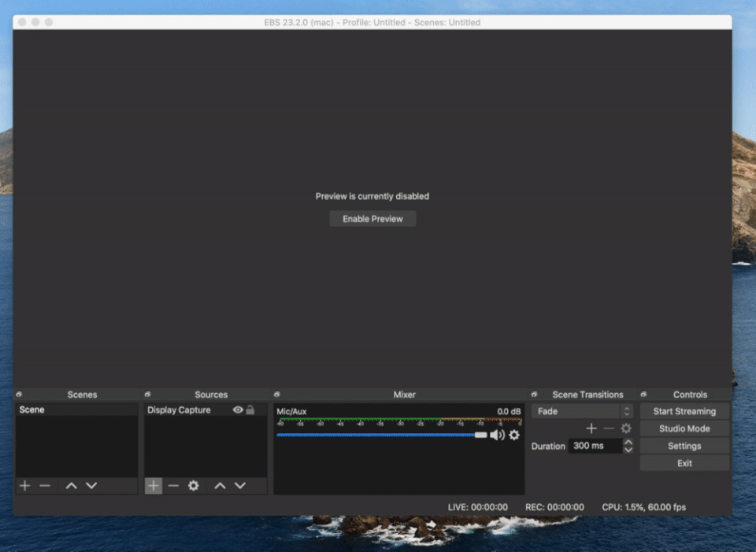Click the 300 ms duration field

click(595, 446)
